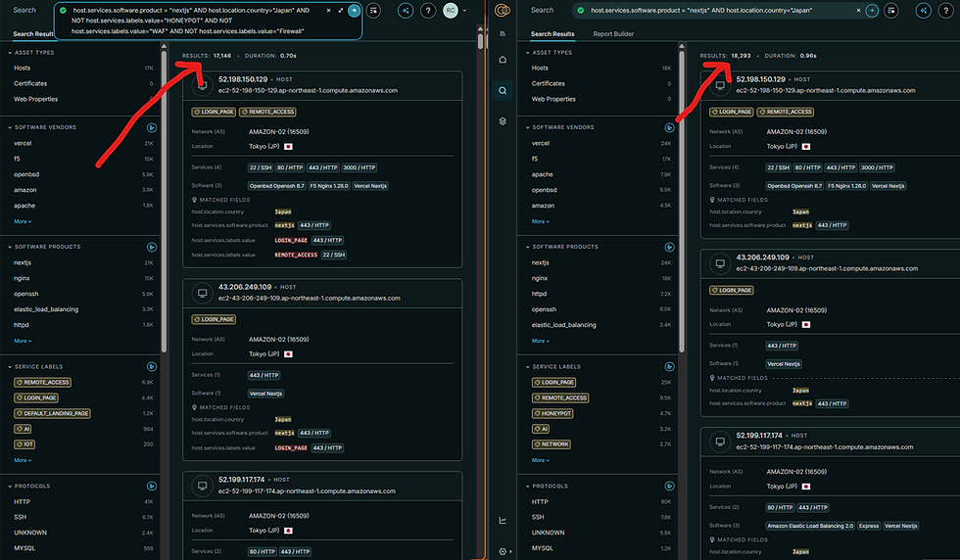Open host 52.198.150.129 in the 17,146-results window

243,79
